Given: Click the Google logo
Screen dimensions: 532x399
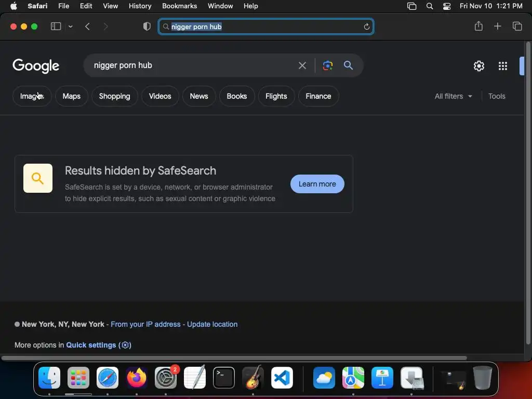Looking at the screenshot, I should [x=36, y=66].
